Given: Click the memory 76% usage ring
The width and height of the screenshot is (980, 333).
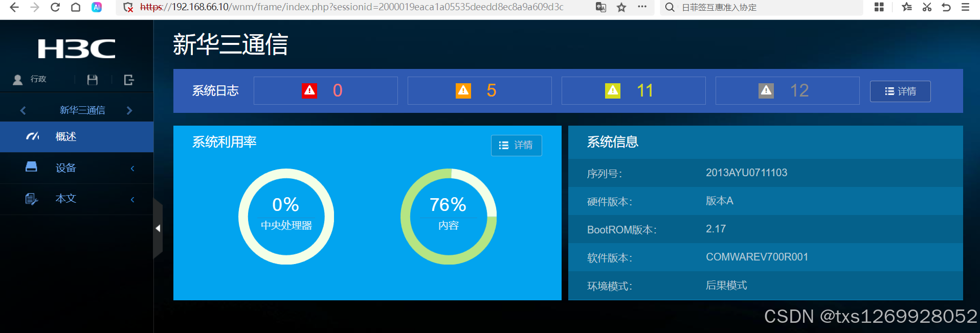Looking at the screenshot, I should [449, 217].
